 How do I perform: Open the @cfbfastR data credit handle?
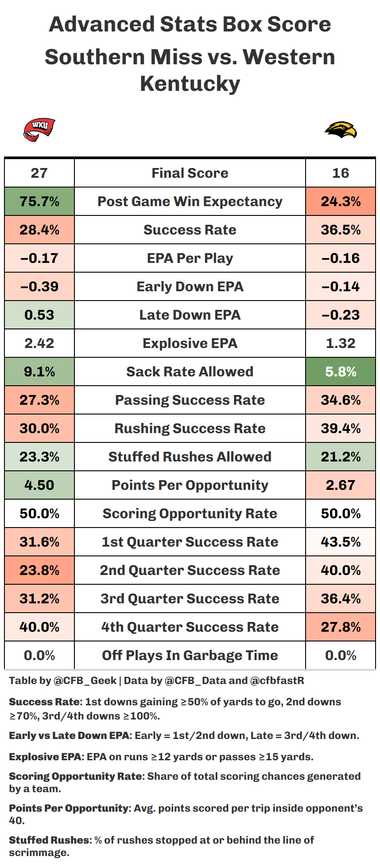(277, 680)
